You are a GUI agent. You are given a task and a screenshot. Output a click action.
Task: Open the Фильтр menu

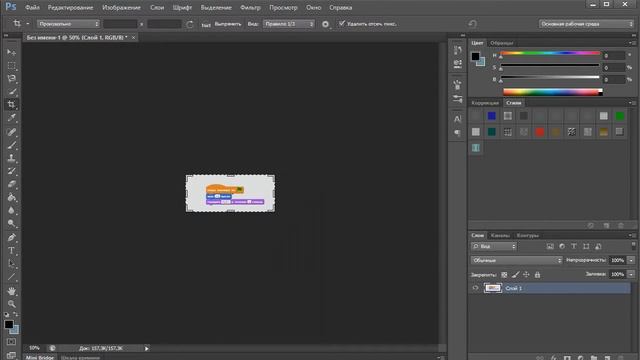click(250, 7)
